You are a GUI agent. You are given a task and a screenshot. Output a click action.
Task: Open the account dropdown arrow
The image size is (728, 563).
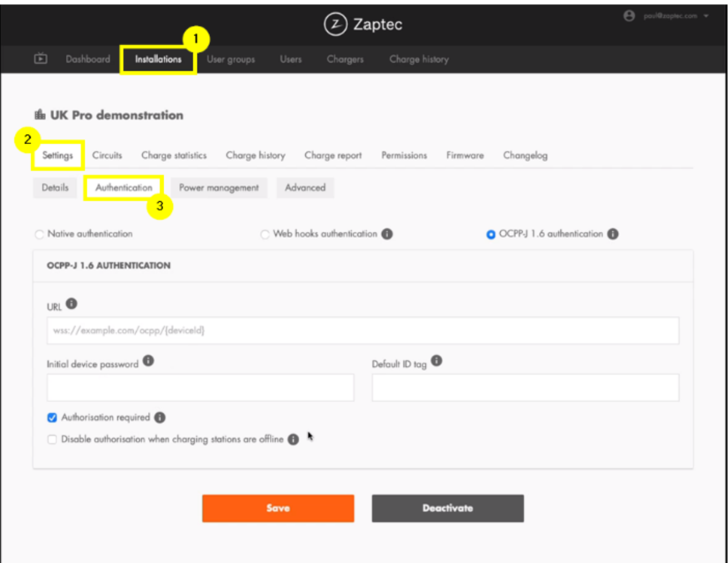tap(706, 16)
